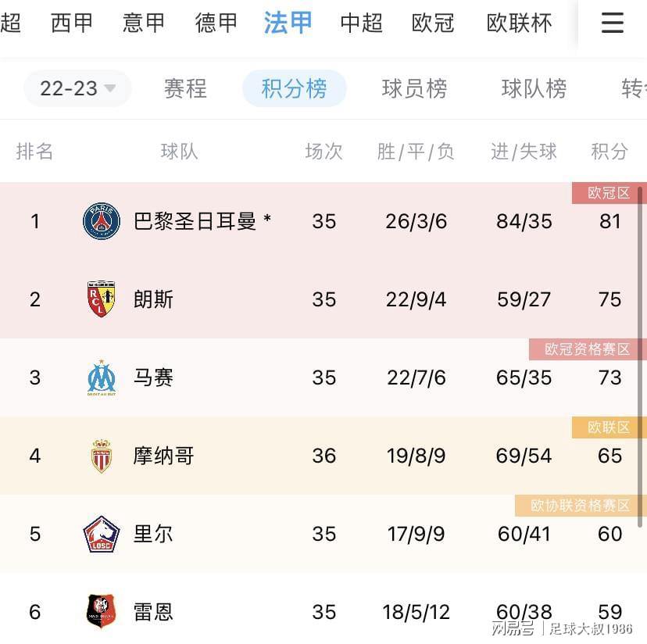Open the 赛程 schedule tab
This screenshot has width=647, height=644.
pyautogui.click(x=185, y=88)
